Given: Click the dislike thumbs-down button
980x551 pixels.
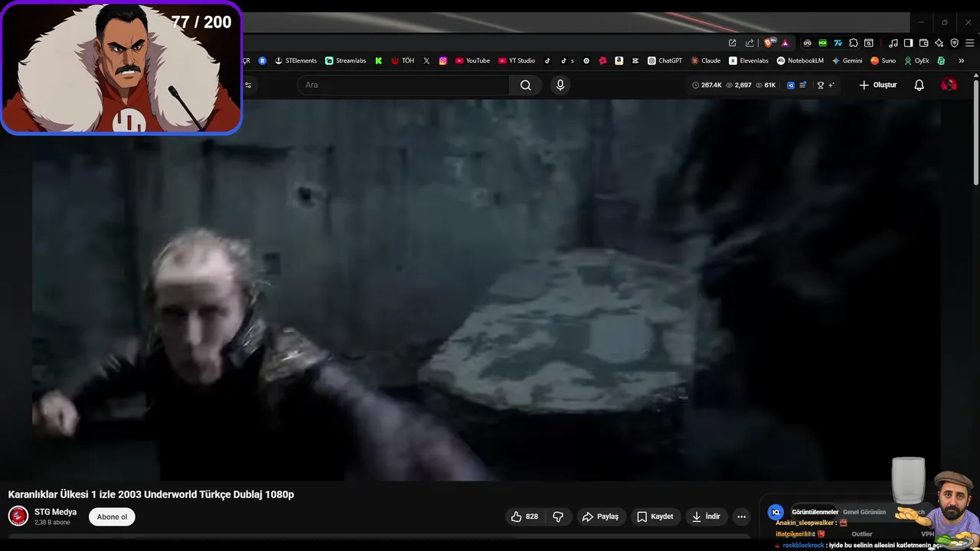Looking at the screenshot, I should 558,517.
